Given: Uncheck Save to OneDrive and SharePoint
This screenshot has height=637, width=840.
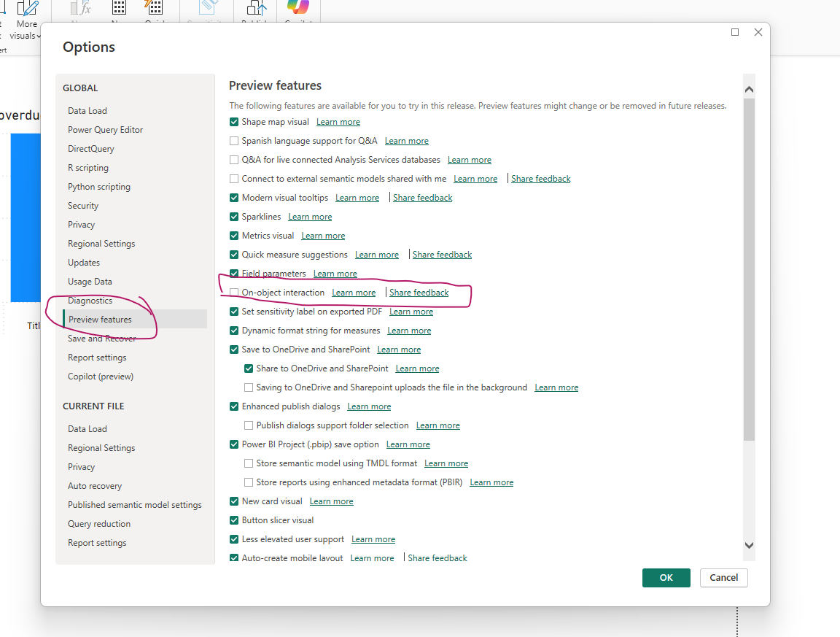Looking at the screenshot, I should coord(234,350).
